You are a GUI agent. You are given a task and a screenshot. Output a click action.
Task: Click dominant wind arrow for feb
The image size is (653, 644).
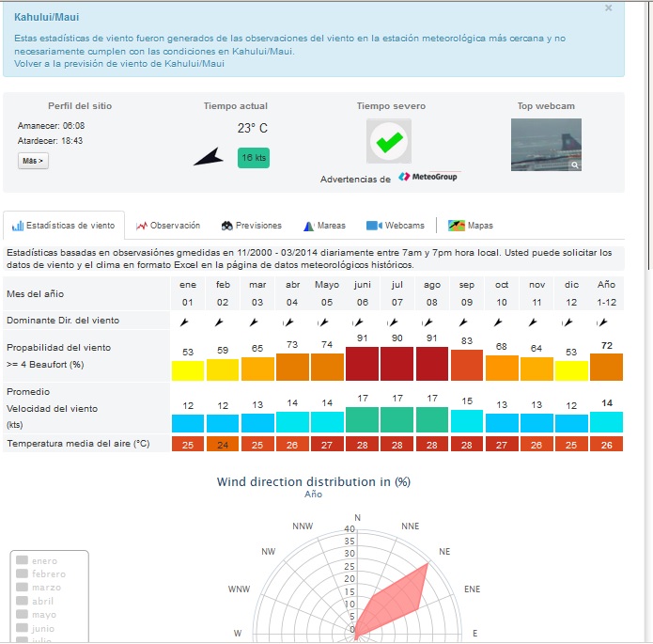[x=219, y=322]
